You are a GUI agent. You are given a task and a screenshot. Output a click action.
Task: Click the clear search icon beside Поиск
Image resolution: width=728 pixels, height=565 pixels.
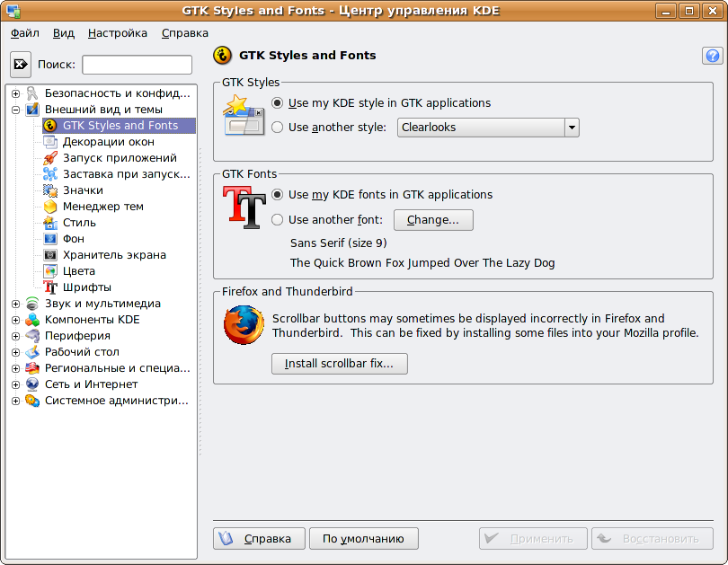[22, 65]
